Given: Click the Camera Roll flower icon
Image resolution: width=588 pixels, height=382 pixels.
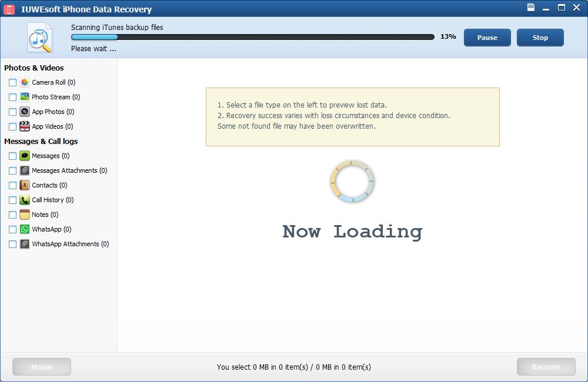Looking at the screenshot, I should 24,82.
